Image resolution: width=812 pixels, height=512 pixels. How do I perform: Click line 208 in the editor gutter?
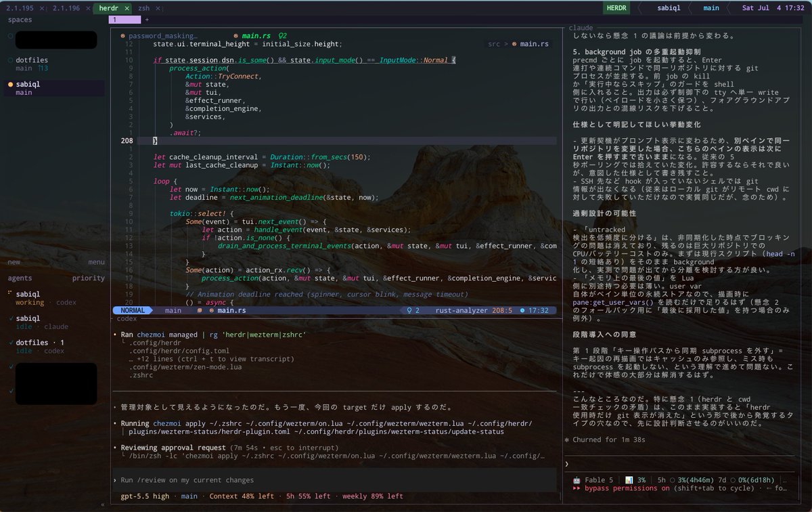pos(126,141)
